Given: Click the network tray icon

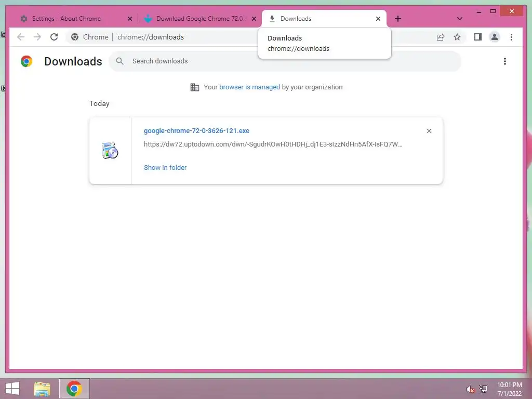Looking at the screenshot, I should tap(483, 389).
